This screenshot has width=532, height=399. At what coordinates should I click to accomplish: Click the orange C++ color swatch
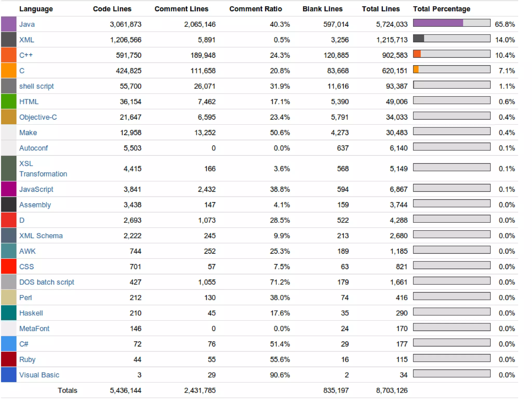tap(9, 55)
